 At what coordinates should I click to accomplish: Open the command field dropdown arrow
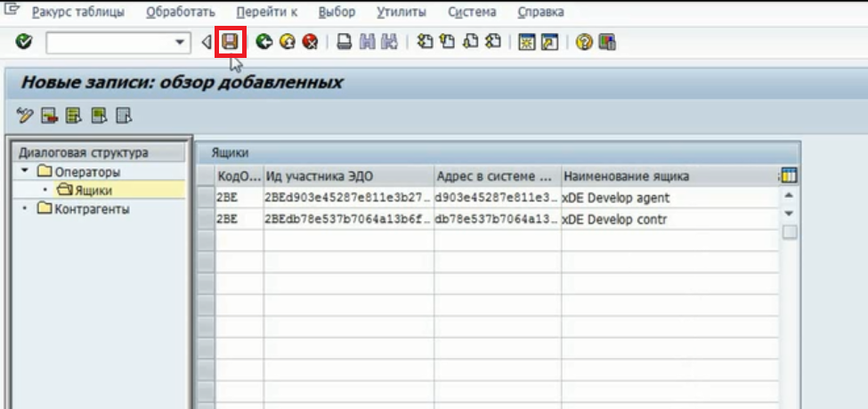181,42
